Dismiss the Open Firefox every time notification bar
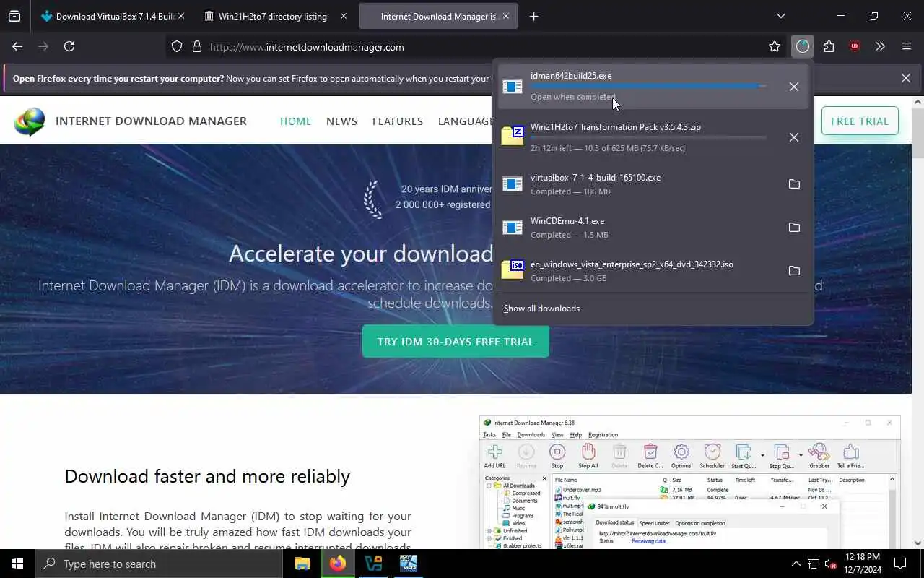924x578 pixels. 905,78
